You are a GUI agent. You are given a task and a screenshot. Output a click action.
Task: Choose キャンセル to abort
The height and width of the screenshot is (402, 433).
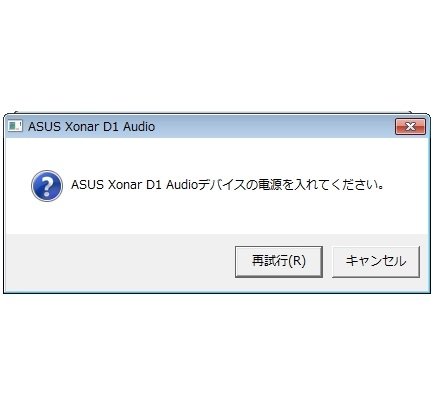click(x=376, y=262)
